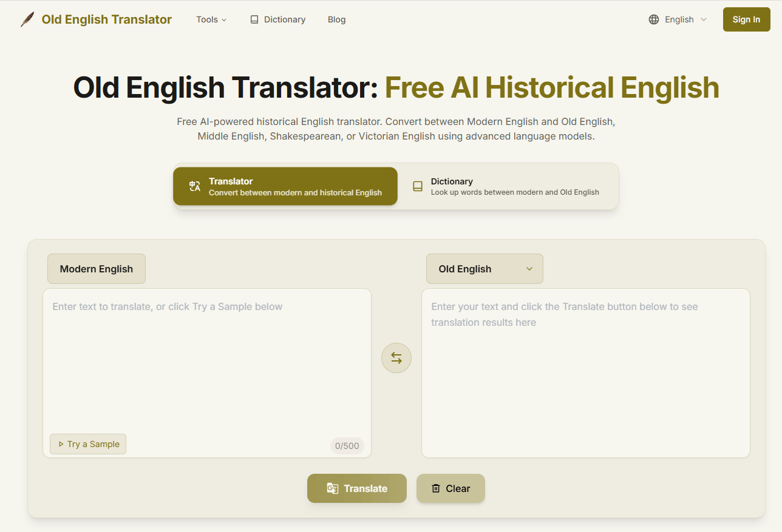The width and height of the screenshot is (782, 532).
Task: Click the trash can icon on the Clear button
Action: (x=436, y=488)
